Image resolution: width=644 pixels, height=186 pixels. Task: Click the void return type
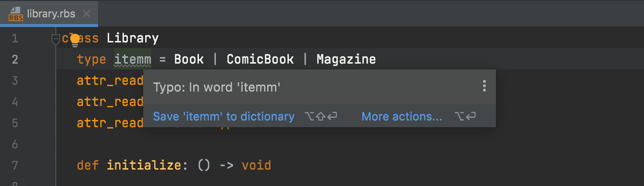click(x=257, y=165)
